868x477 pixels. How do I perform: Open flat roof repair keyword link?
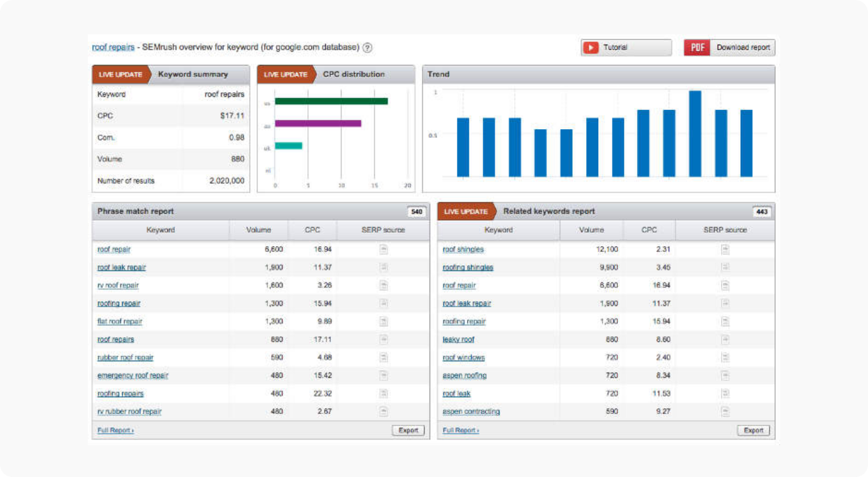click(x=120, y=322)
